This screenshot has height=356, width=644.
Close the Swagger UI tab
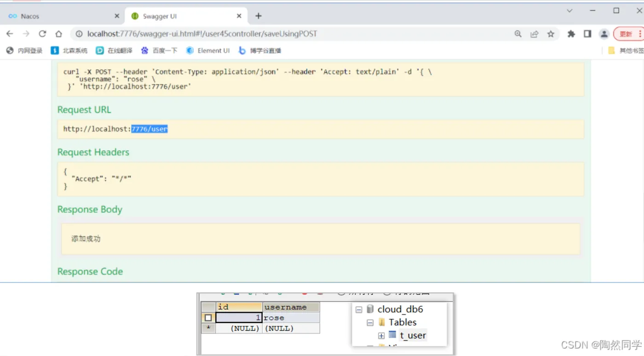(x=239, y=16)
